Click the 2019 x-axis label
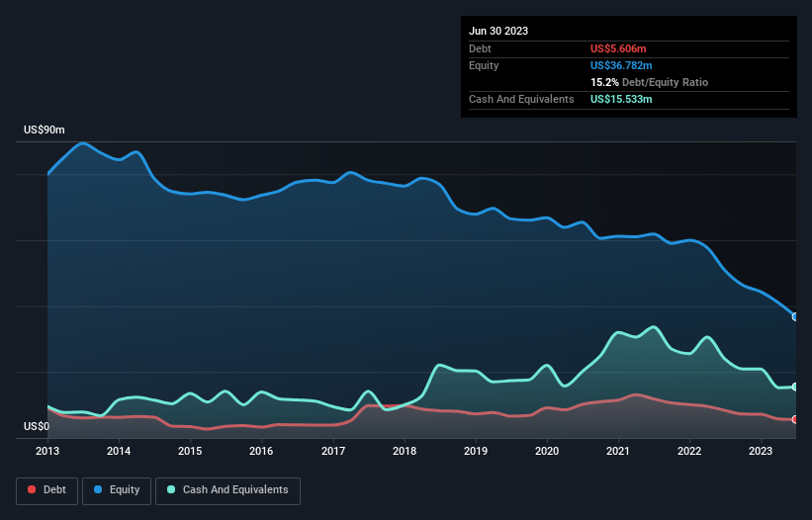The image size is (812, 520). point(476,451)
